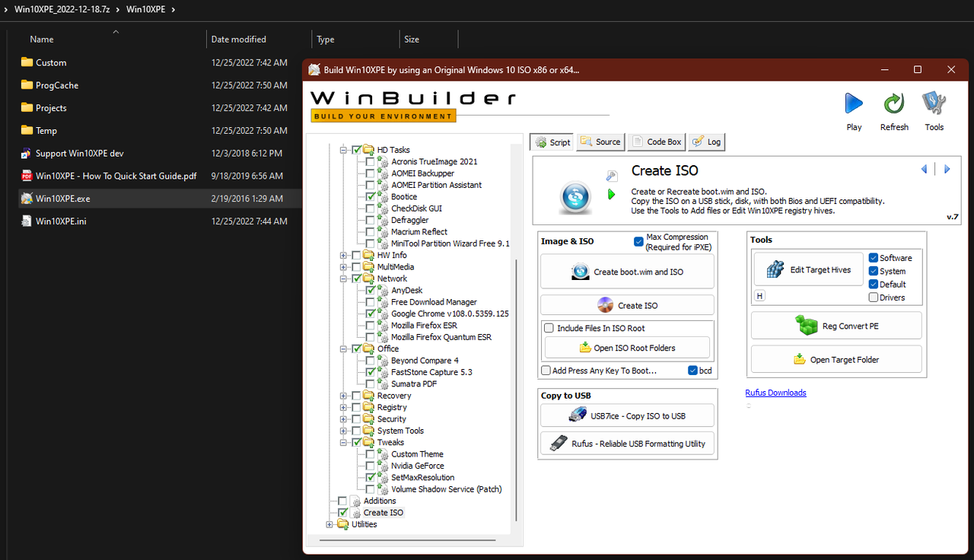
Task: Open the Tools icon in WinBuilder
Action: point(934,103)
